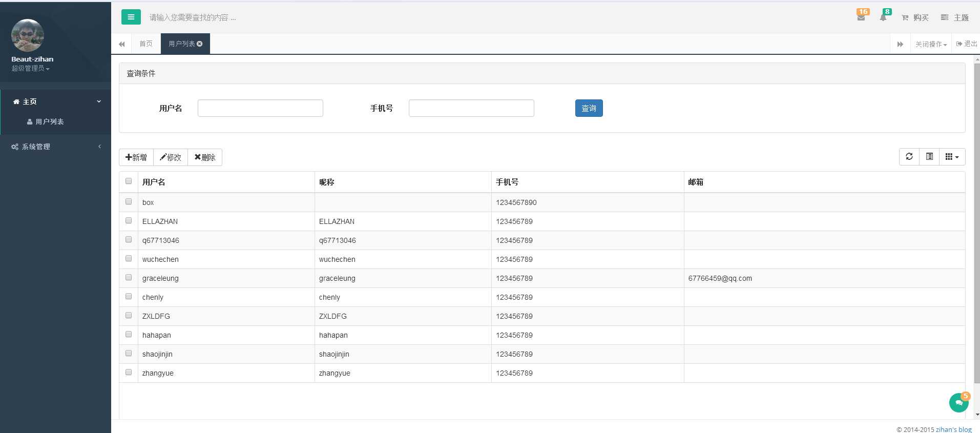980x433 pixels.
Task: Focus the top search box 请输入您需要查找的内容
Action: 193,17
